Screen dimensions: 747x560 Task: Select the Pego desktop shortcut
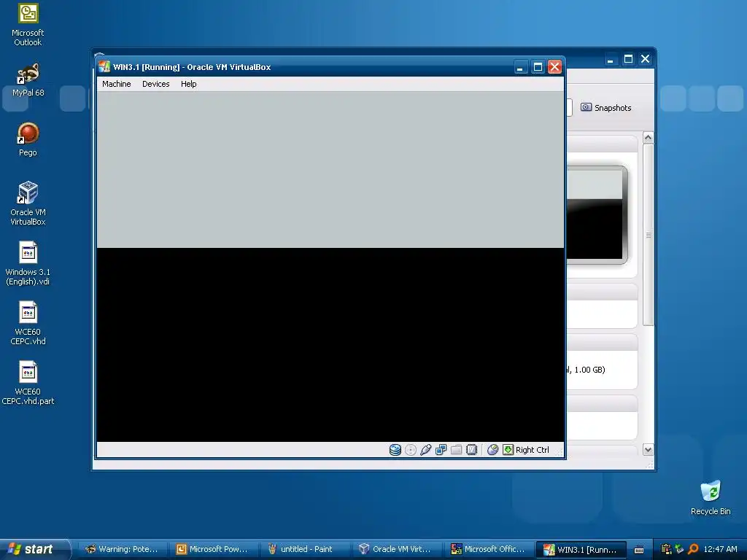tap(28, 139)
